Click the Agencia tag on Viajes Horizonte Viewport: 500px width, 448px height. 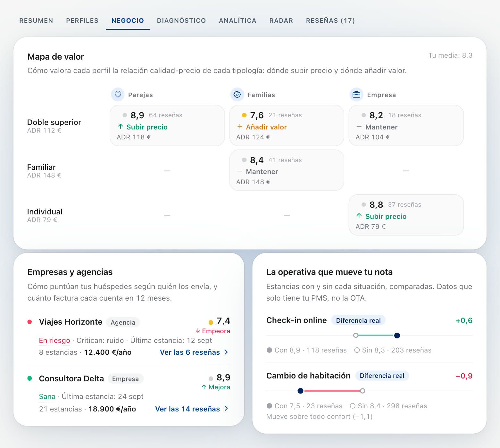(123, 322)
